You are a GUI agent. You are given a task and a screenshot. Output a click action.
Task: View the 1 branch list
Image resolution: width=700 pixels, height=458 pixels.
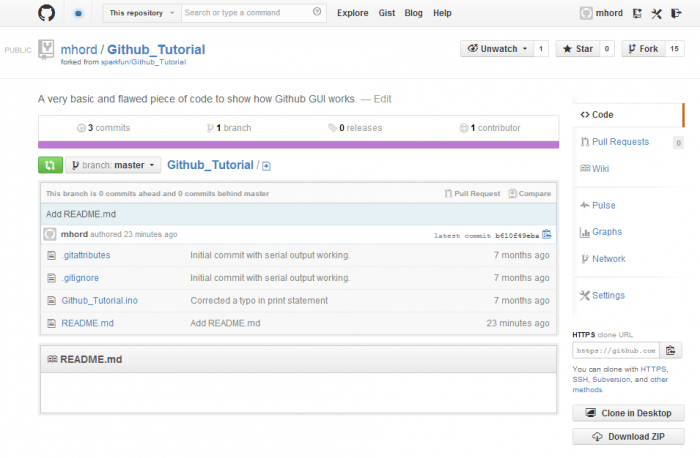click(x=229, y=128)
